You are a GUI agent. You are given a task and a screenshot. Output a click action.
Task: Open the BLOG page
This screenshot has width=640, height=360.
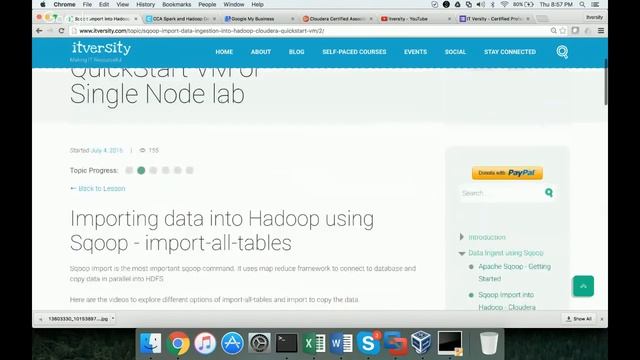(296, 52)
